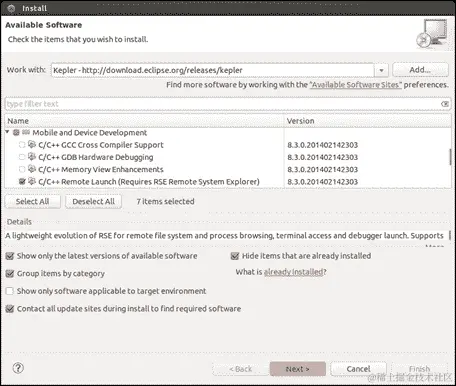Toggle Show only the latest versions checkbox
This screenshot has height=386, width=456.
(10, 256)
